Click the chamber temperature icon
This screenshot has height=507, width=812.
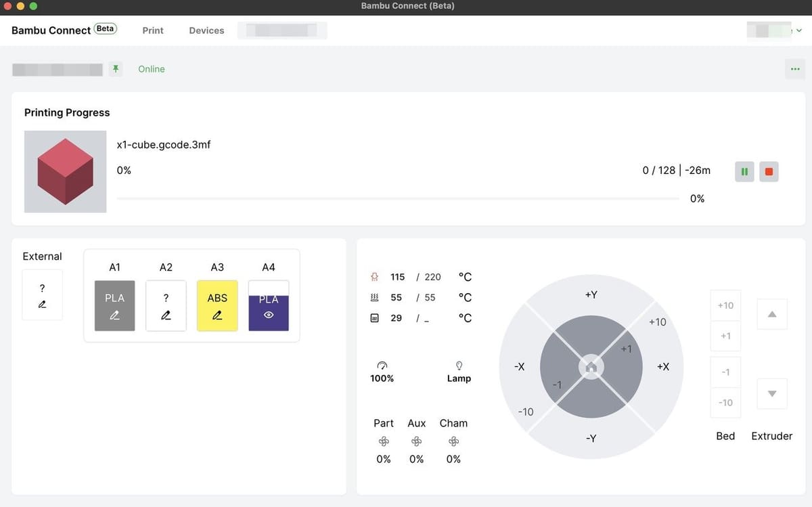pyautogui.click(x=374, y=317)
